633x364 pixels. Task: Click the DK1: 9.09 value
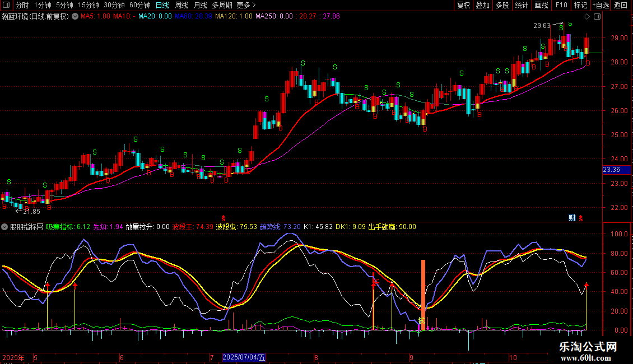351,227
